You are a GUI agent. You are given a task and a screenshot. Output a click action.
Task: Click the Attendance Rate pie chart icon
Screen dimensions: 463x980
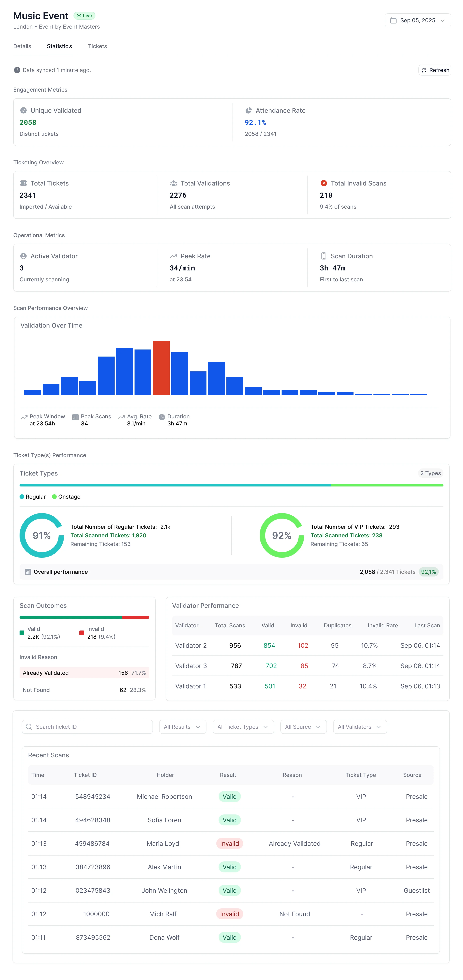(249, 110)
